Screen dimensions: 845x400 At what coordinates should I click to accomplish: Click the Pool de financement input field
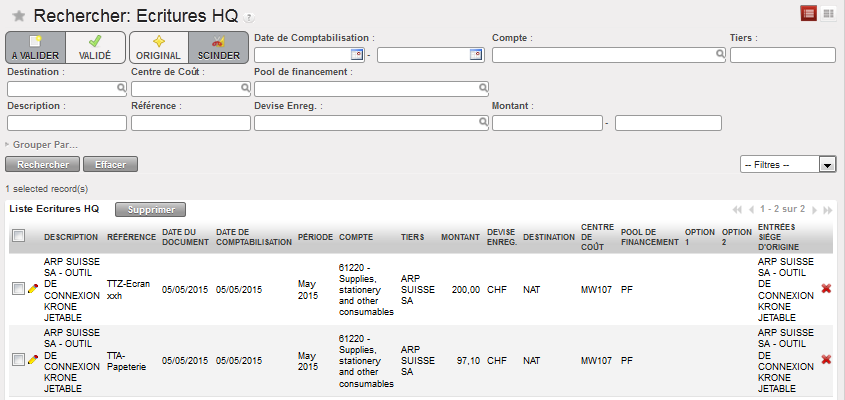371,88
